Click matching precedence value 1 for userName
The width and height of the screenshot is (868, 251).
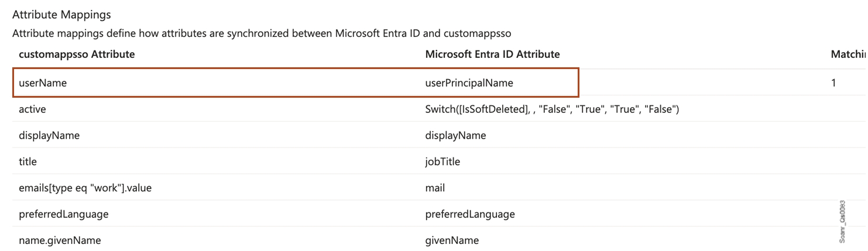click(x=833, y=83)
